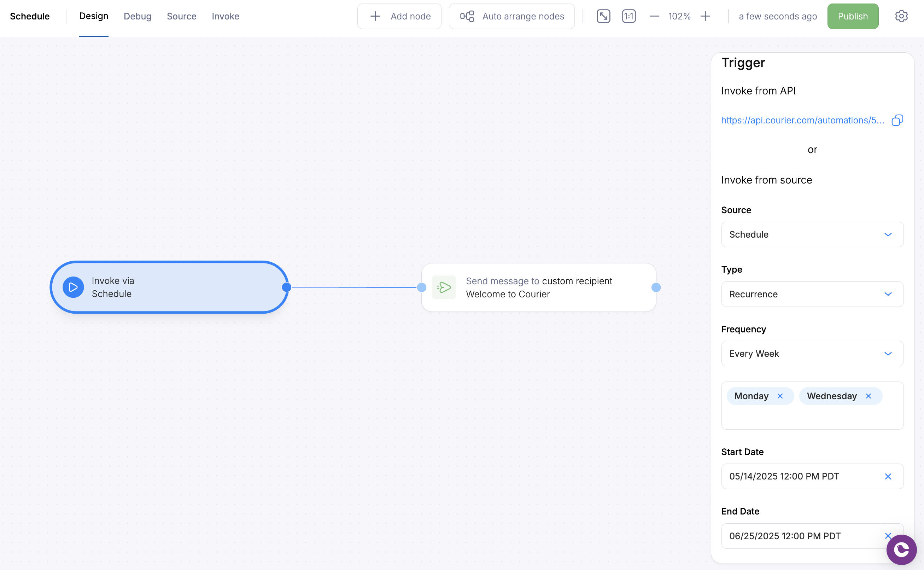
Task: Copy the API automation URL
Action: (x=897, y=120)
